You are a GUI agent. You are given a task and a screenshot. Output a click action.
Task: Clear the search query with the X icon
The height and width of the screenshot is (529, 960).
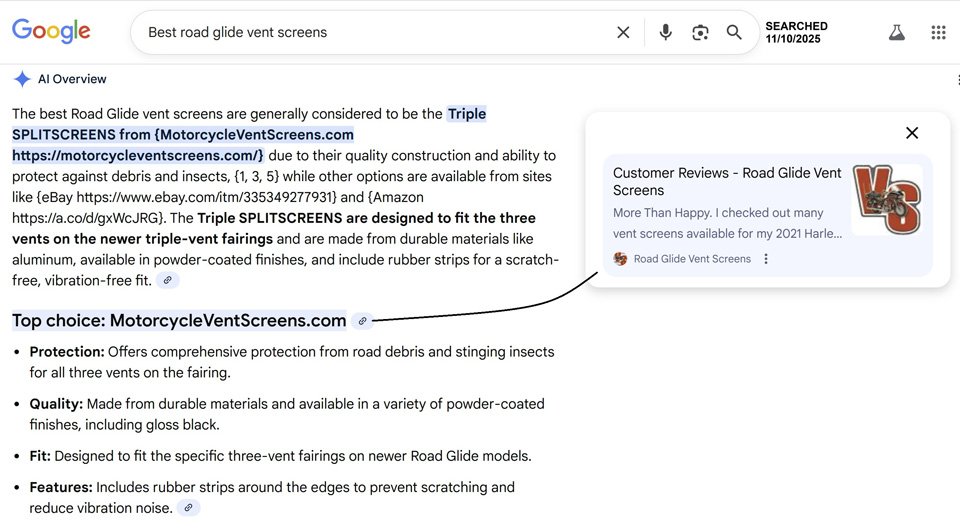coord(623,32)
